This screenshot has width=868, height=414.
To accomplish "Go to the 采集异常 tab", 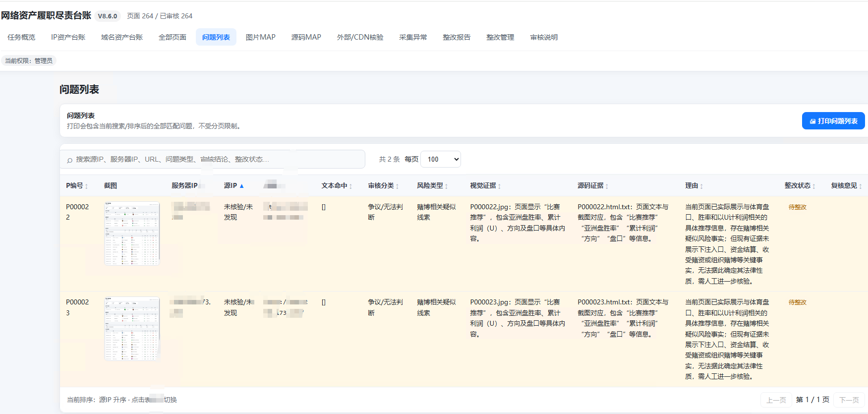I will pos(413,37).
